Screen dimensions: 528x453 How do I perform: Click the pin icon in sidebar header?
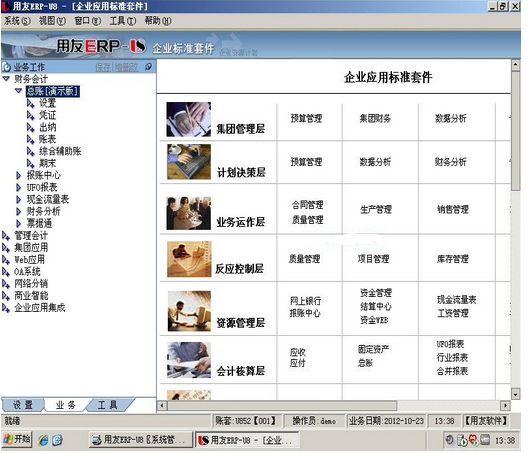148,67
